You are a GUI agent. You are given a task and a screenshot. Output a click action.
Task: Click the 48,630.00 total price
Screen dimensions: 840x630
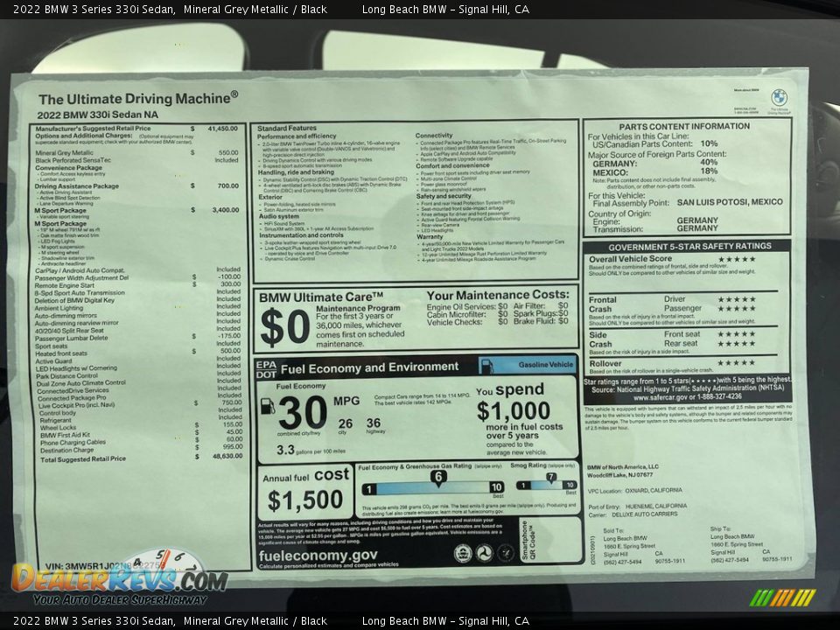pyautogui.click(x=227, y=456)
